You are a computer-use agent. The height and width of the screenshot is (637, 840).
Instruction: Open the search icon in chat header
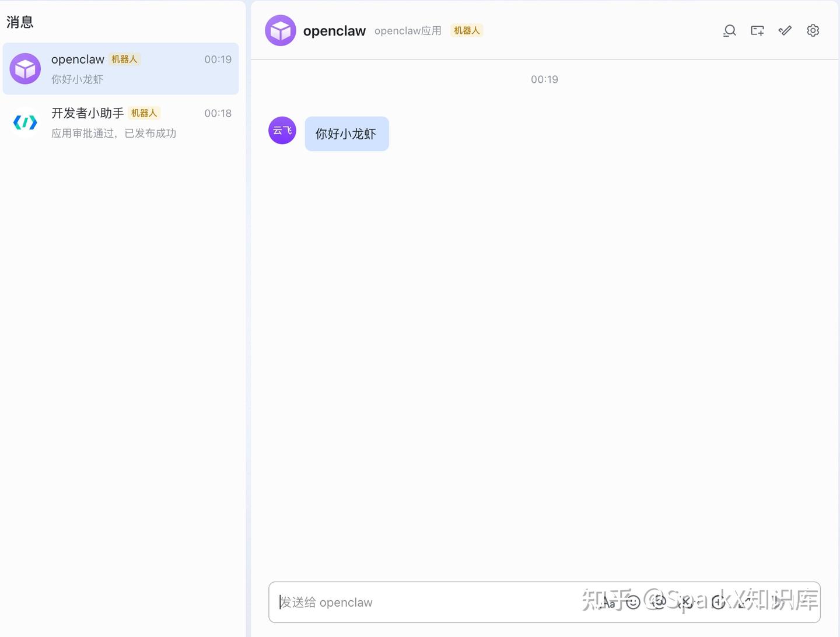(x=730, y=30)
